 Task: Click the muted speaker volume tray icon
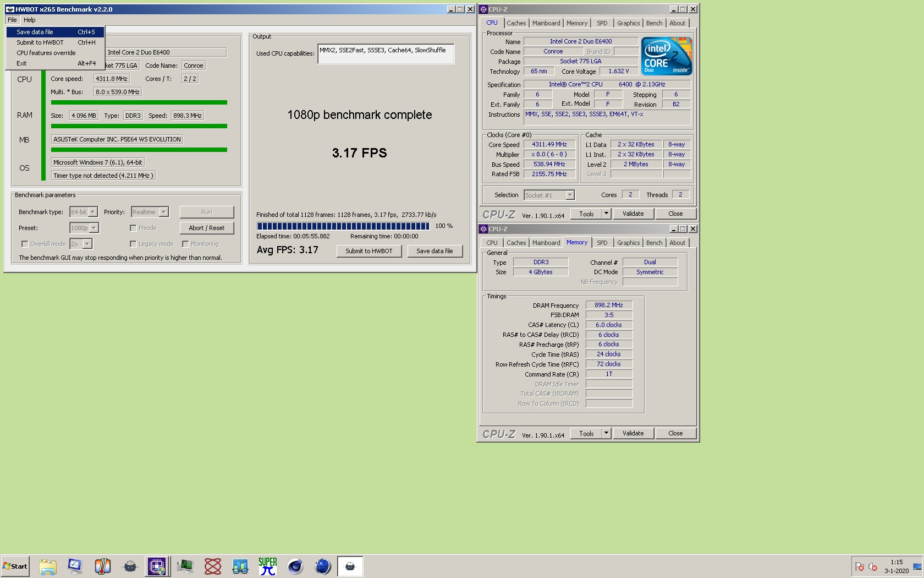(873, 566)
